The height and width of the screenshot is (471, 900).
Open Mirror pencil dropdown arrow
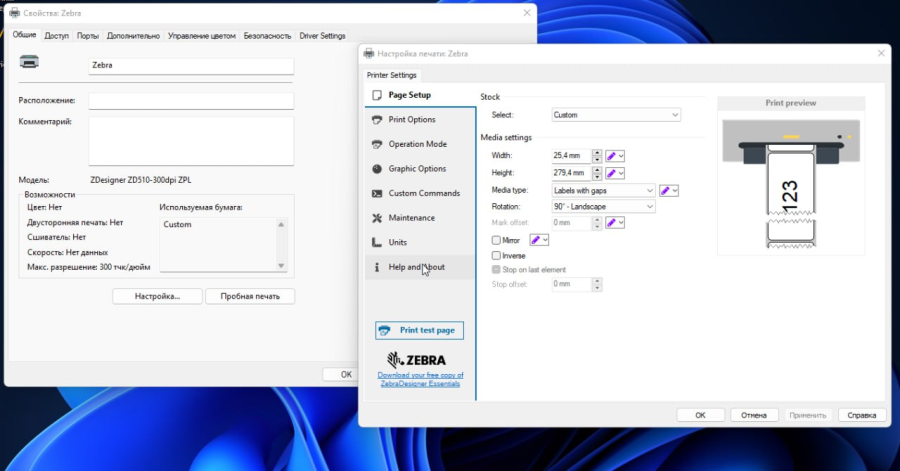coord(545,240)
